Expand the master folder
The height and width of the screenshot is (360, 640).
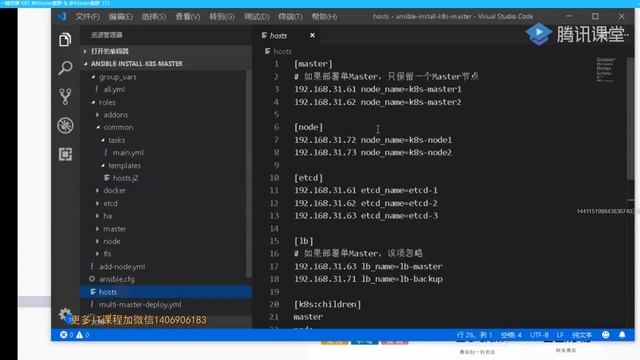coord(98,229)
